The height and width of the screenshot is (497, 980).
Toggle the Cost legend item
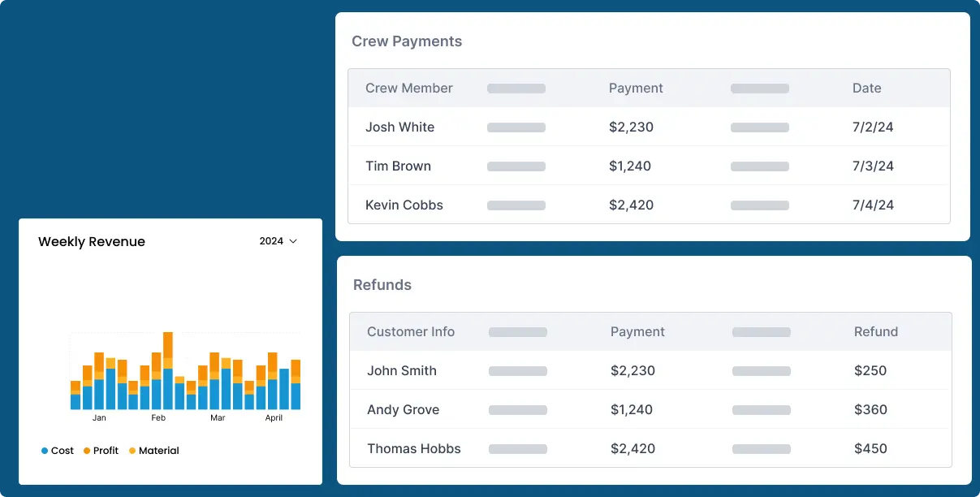pyautogui.click(x=58, y=451)
